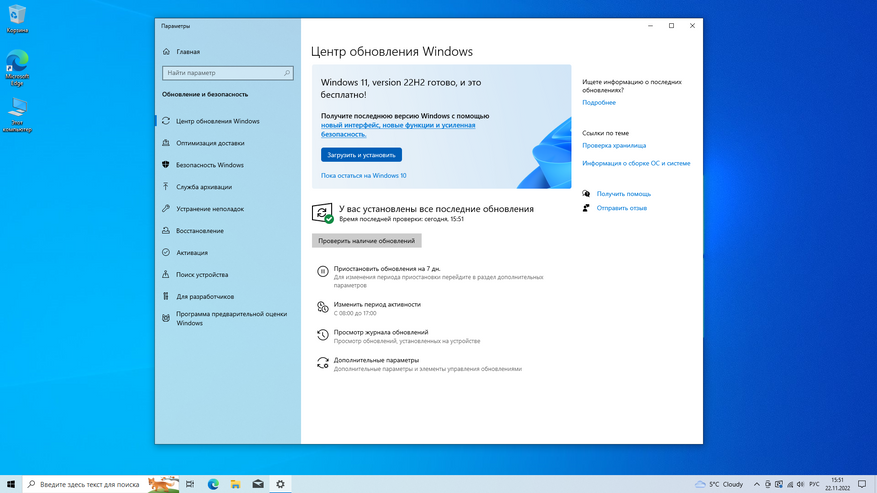Viewport: 877px width, 493px height.
Task: Click Пока остаться на Windows 10 link
Action: pos(364,175)
